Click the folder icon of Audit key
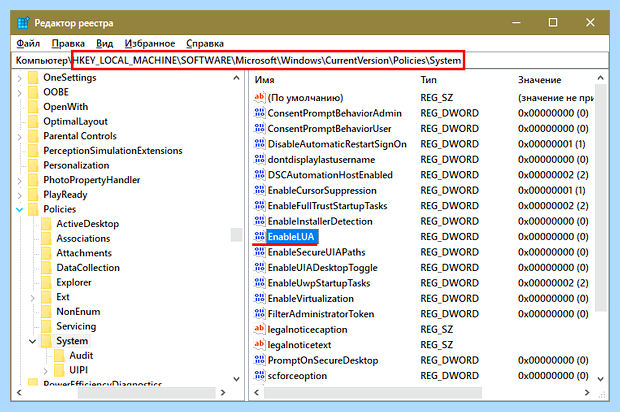The width and height of the screenshot is (620, 412). click(59, 355)
